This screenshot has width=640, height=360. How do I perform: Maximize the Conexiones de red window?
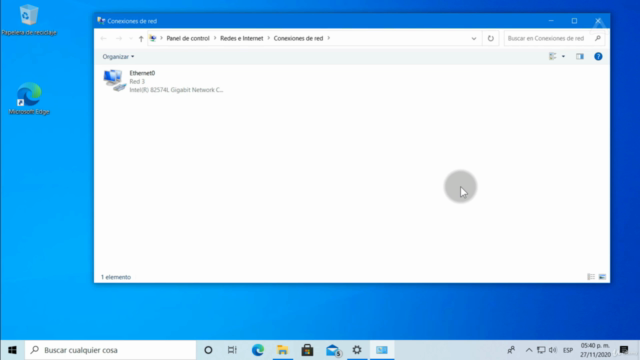point(574,21)
